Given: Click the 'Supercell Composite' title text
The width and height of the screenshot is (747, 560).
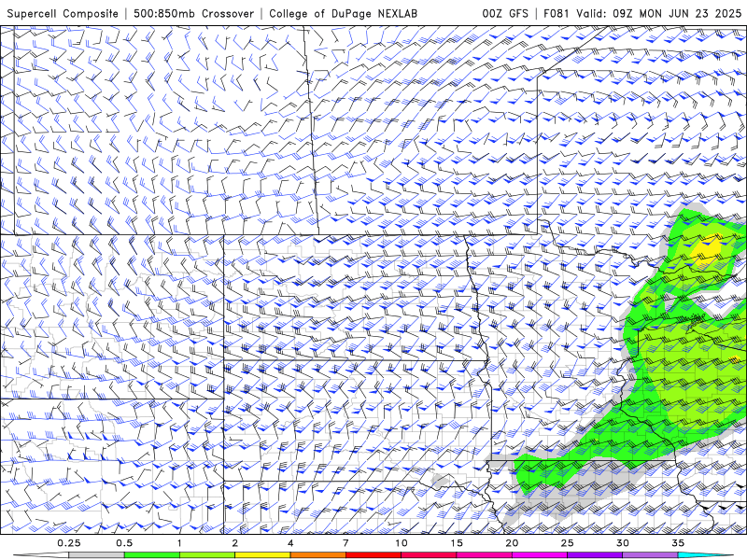Looking at the screenshot, I should point(63,13).
